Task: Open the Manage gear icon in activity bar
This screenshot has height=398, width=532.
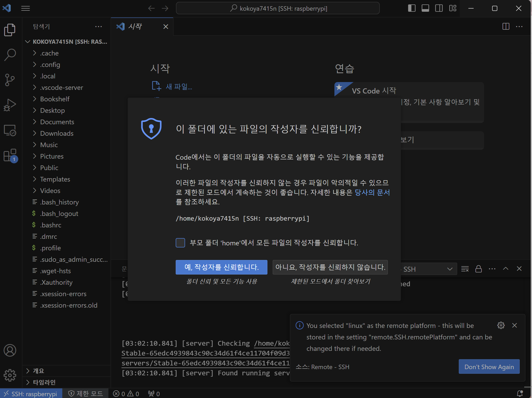Action: [10, 375]
